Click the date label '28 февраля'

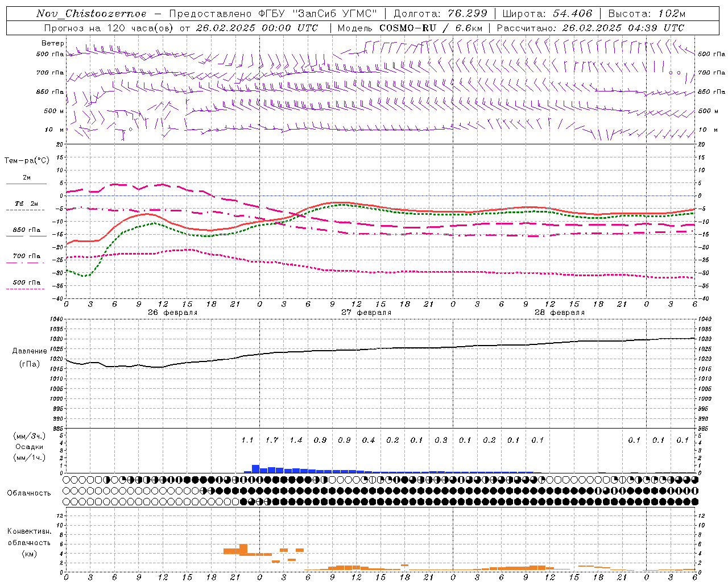pyautogui.click(x=560, y=313)
